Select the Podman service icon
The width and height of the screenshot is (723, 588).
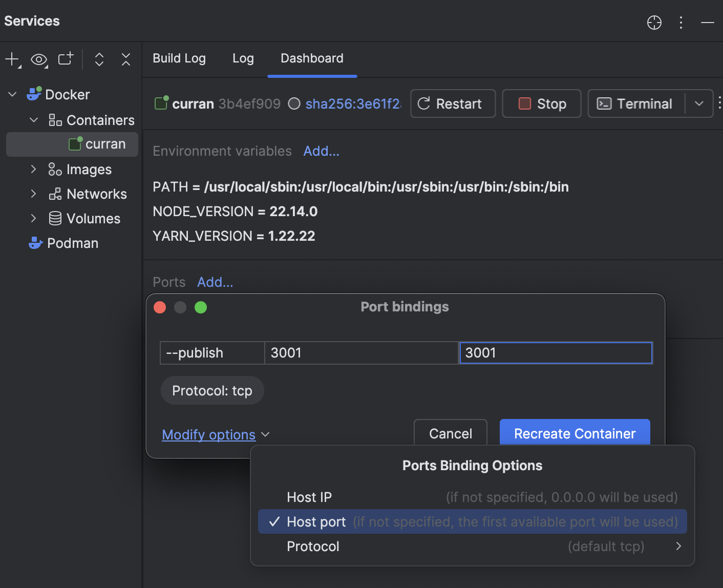coord(35,243)
